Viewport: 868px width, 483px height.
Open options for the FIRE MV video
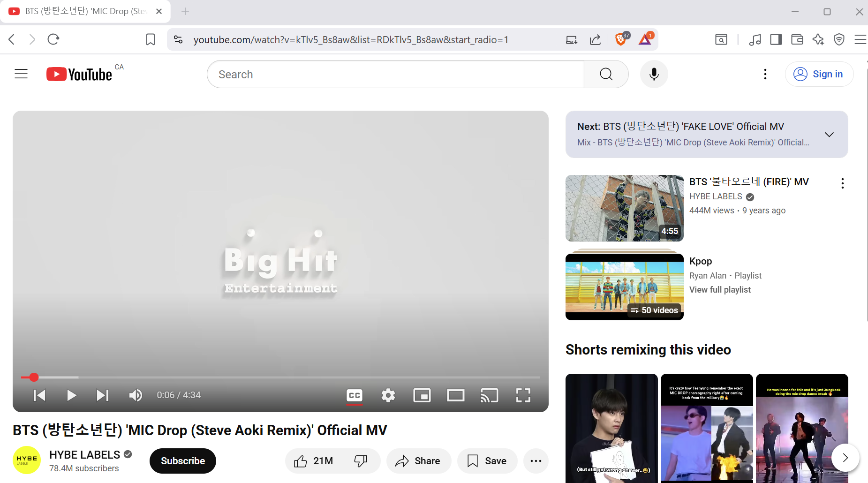point(842,183)
